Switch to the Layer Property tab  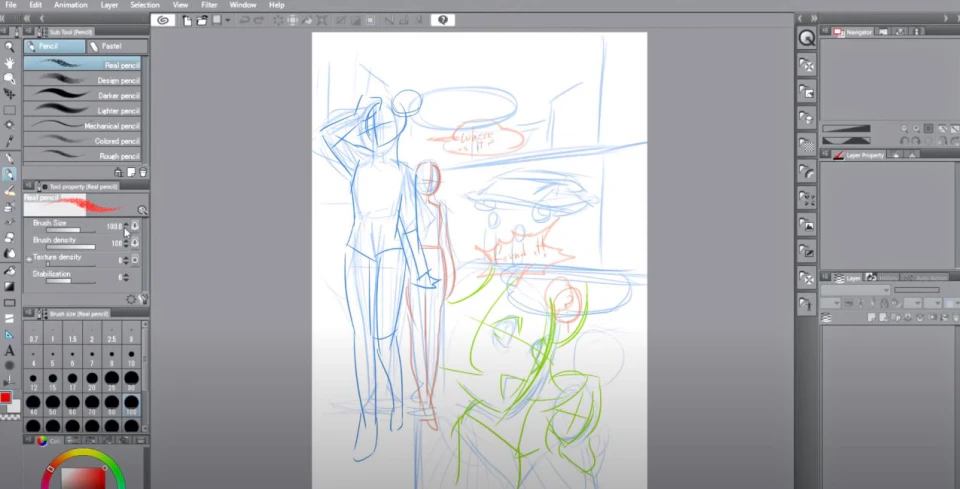(858, 155)
